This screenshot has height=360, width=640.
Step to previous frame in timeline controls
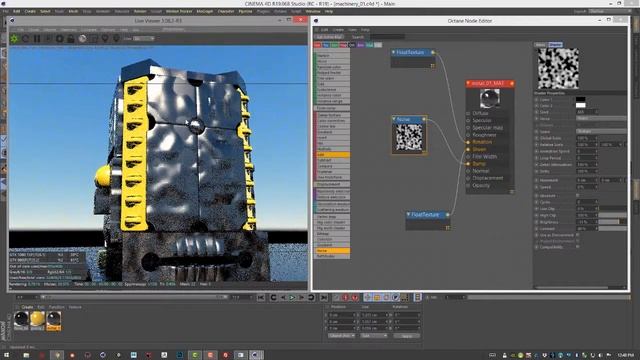283,298
